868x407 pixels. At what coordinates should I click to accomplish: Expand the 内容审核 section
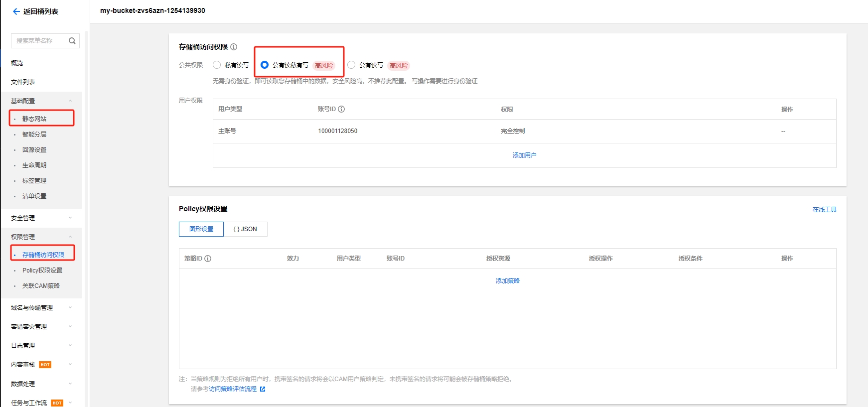[x=70, y=364]
